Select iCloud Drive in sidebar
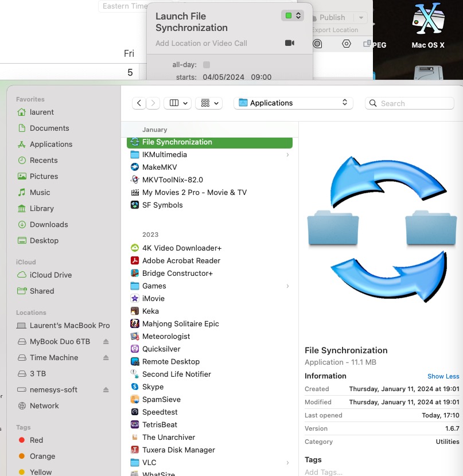This screenshot has width=463, height=476. click(50, 275)
